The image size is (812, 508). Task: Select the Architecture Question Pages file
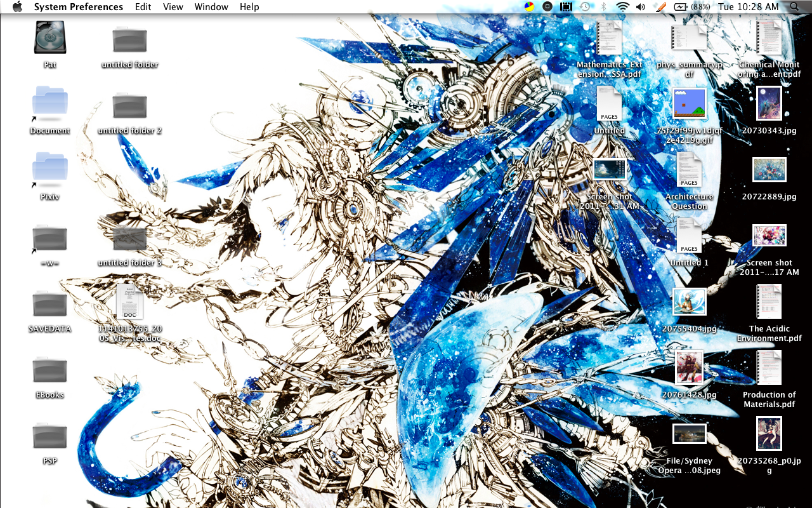click(689, 170)
